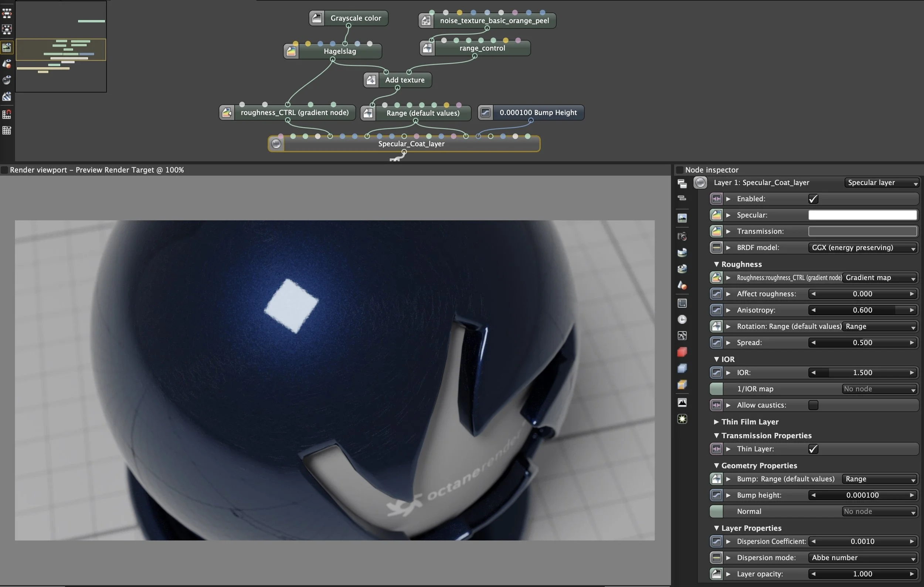This screenshot has width=924, height=587.
Task: Select the red cube render layer icon
Action: coord(682,352)
